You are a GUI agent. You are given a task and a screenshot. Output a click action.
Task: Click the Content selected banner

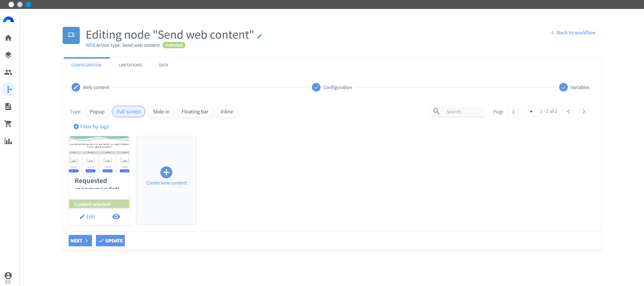[99, 204]
